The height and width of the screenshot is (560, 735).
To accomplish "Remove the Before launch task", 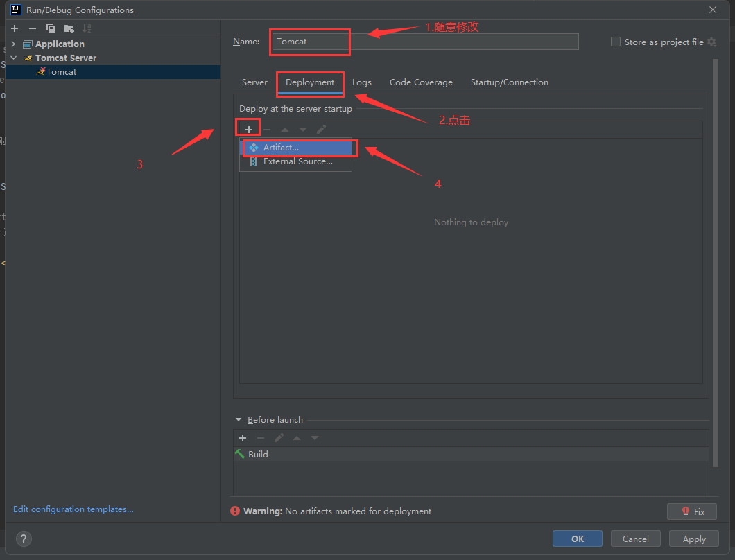I will 261,438.
